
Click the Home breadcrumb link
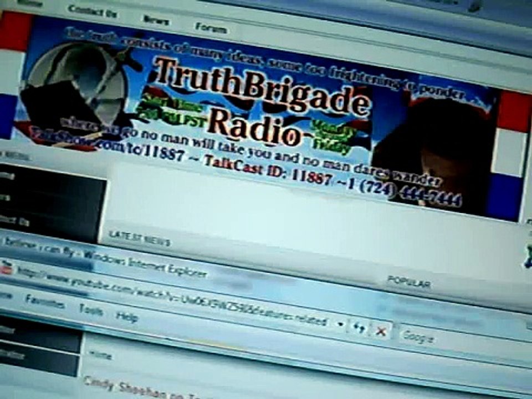click(100, 355)
